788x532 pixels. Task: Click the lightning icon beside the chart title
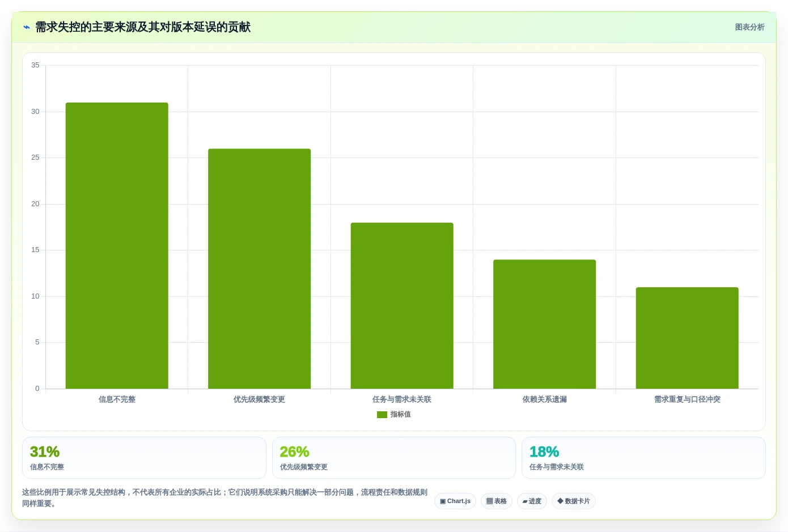coord(27,27)
